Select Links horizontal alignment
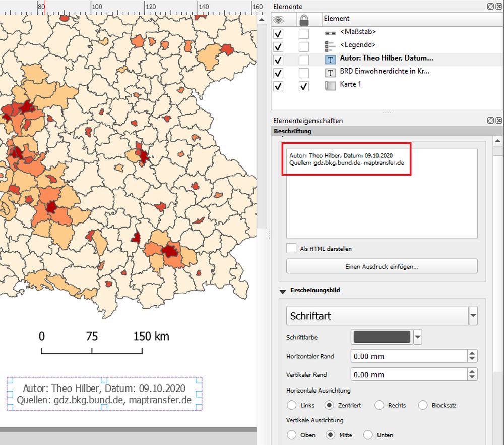 click(291, 405)
